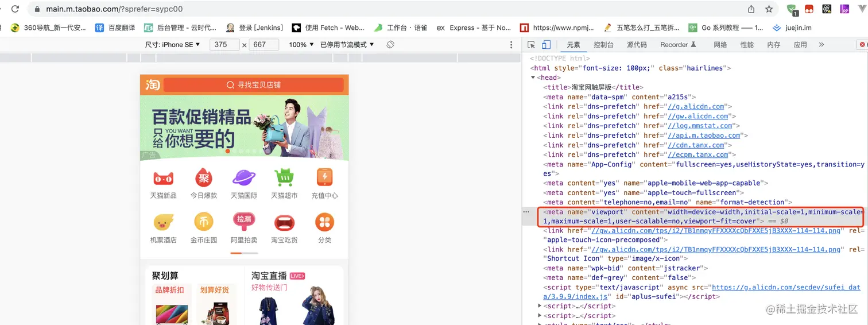This screenshot has width=868, height=325.
Task: Open the juejin.im bookmark
Action: click(793, 28)
